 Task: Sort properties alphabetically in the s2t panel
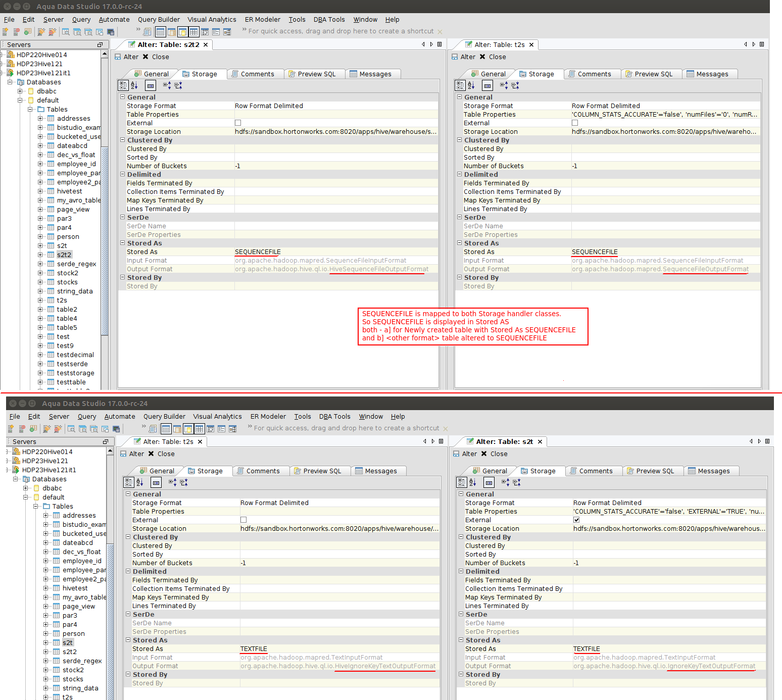coord(473,482)
